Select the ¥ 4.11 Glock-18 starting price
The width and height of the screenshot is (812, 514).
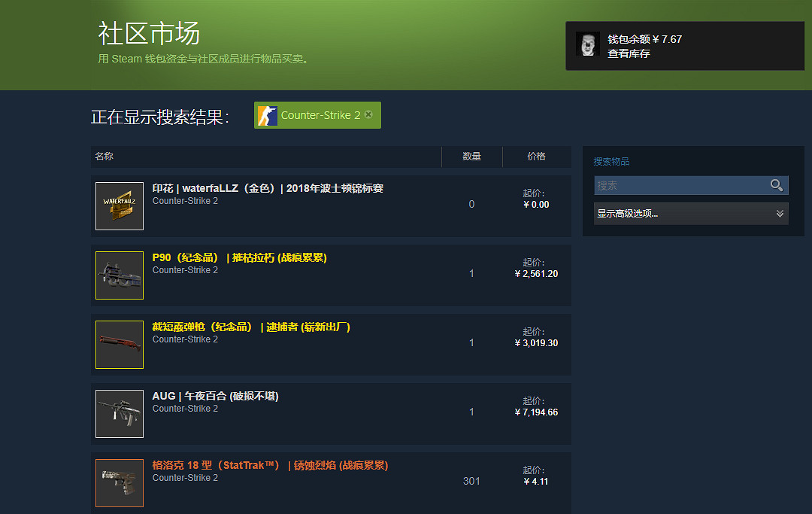pos(536,482)
